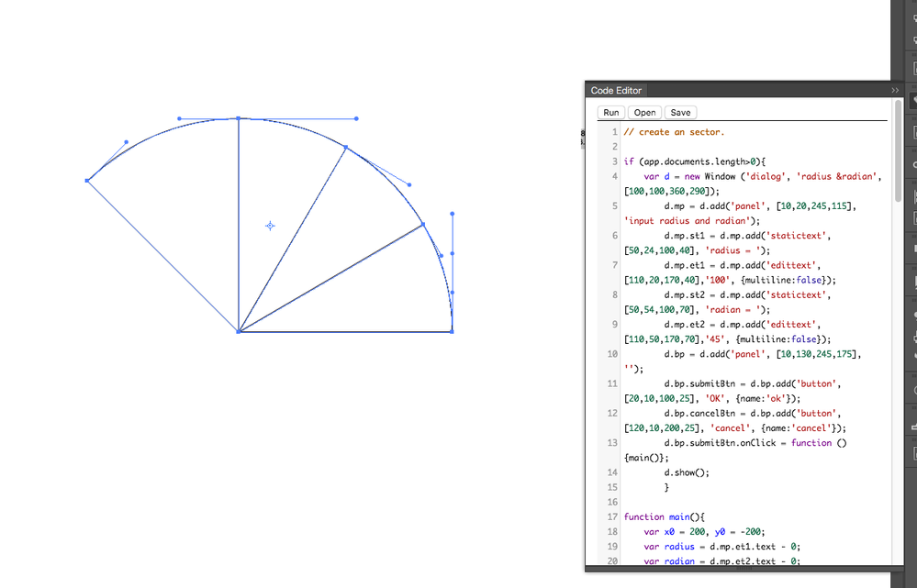
Task: Click the selection center point crosshair on canvas
Action: [270, 226]
